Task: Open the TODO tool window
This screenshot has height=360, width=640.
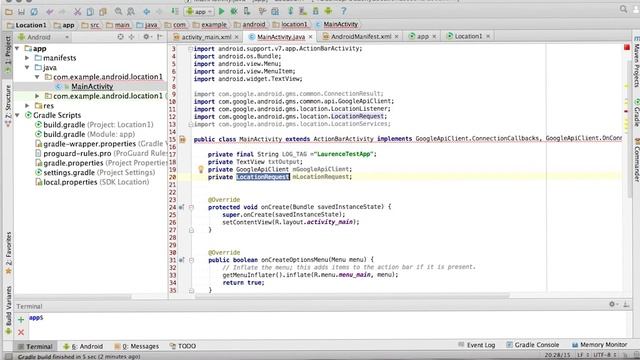Action: (182, 346)
